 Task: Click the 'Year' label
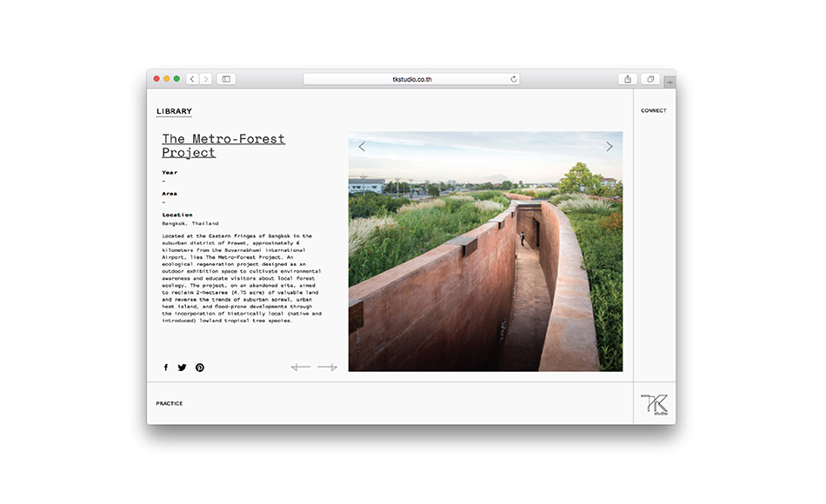(x=170, y=172)
